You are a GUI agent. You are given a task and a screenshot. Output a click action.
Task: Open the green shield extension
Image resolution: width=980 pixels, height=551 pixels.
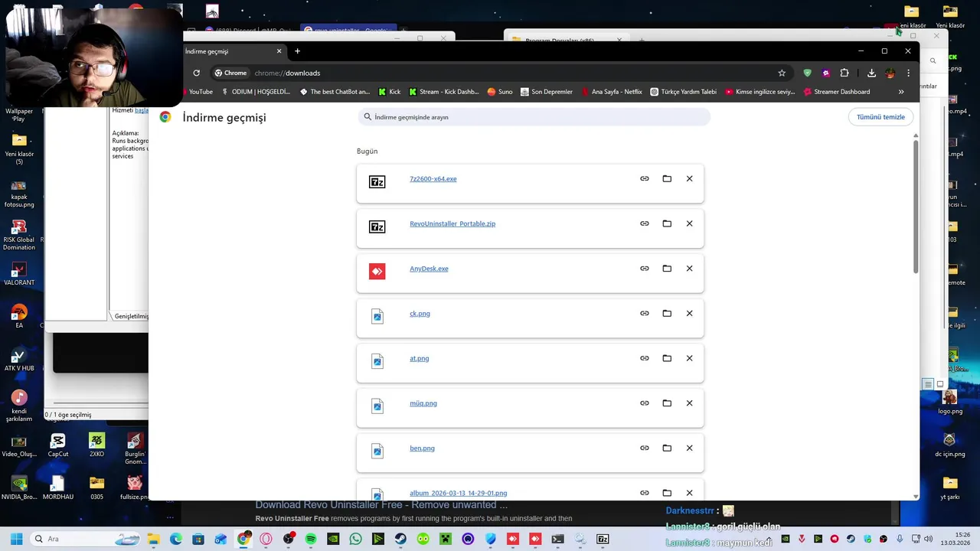tap(807, 73)
